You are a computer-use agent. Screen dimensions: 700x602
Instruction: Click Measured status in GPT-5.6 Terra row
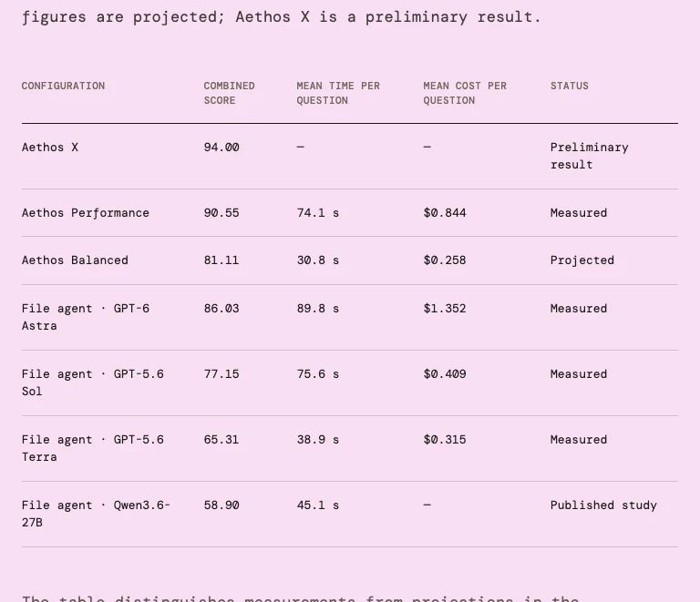[579, 440]
